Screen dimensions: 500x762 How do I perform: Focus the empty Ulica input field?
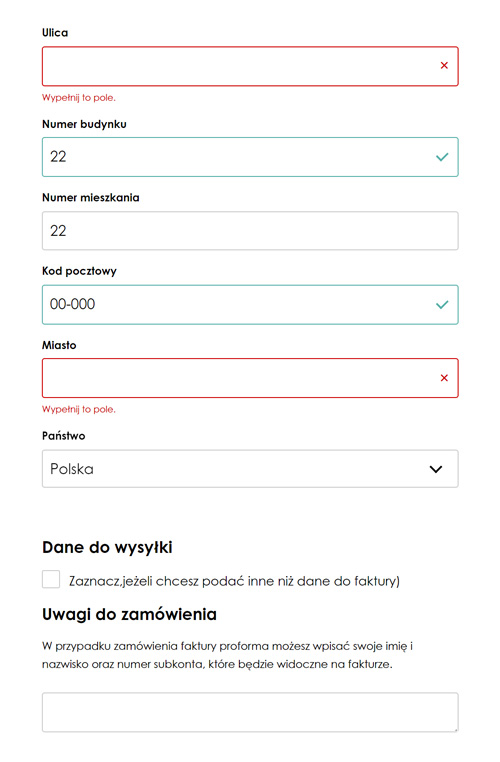pos(250,66)
